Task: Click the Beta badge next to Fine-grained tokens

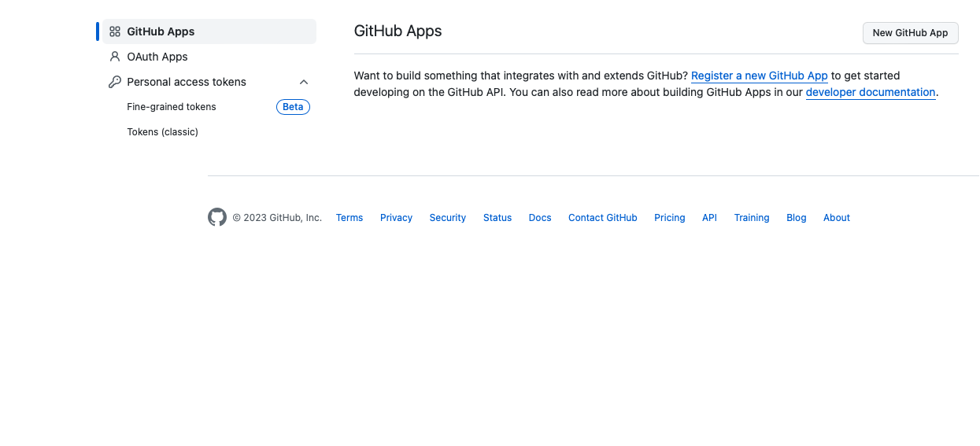Action: (293, 107)
